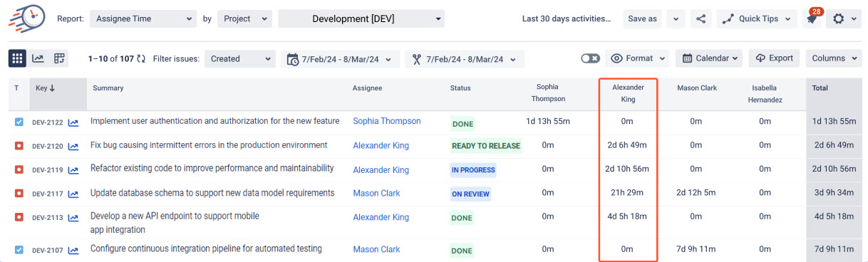
Task: Switch to chart view
Action: coord(38,58)
